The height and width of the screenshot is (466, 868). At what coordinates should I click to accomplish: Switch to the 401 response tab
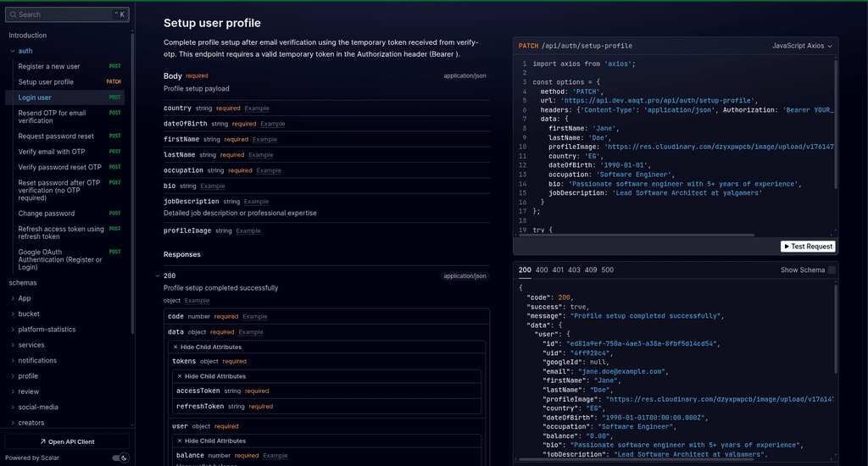pyautogui.click(x=559, y=270)
